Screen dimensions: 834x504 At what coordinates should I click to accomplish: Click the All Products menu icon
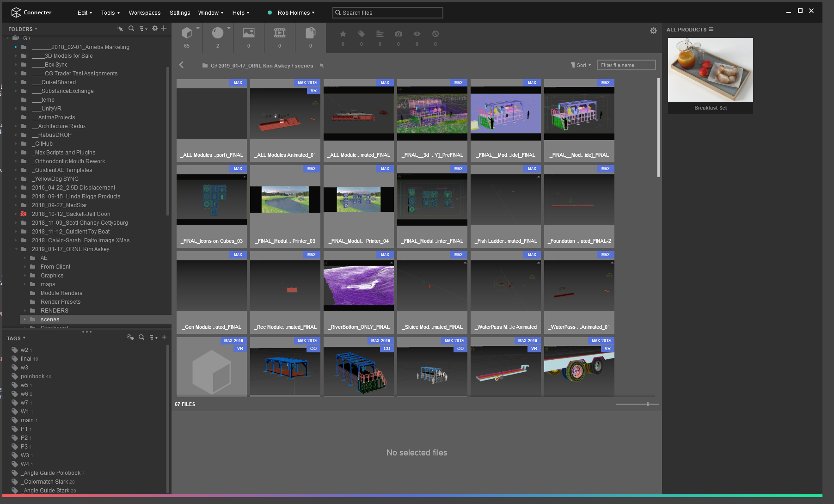point(711,30)
